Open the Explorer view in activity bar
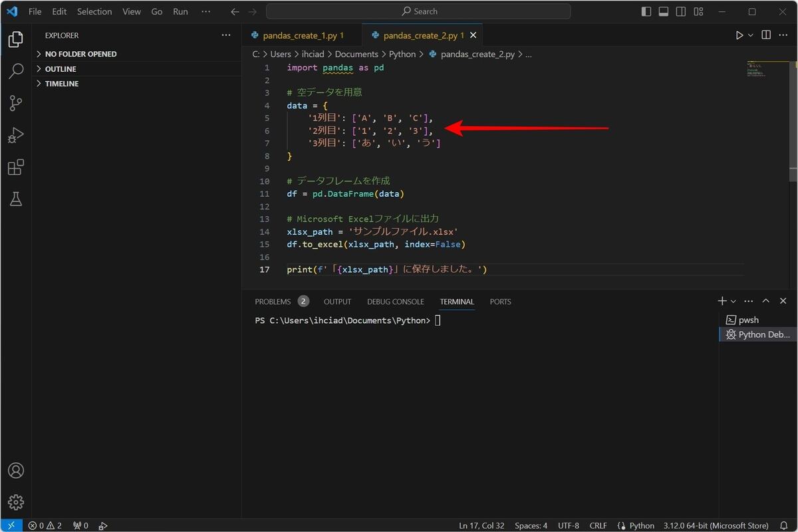The image size is (798, 532). [x=16, y=39]
